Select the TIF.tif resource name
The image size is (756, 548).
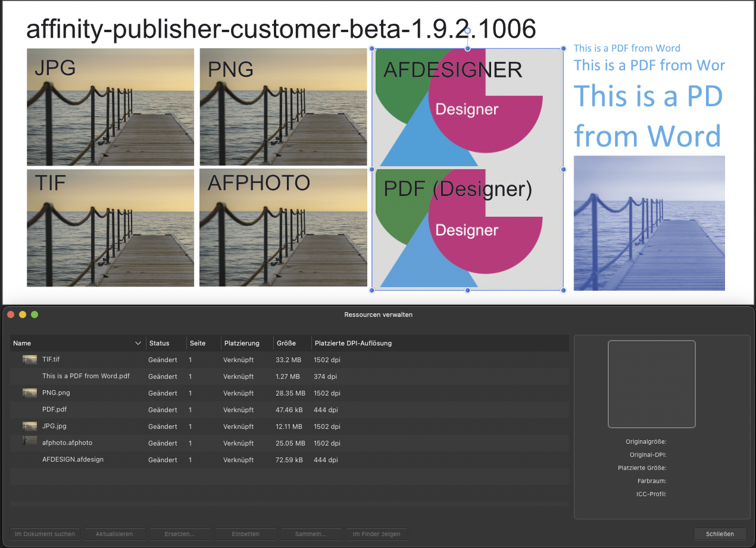[x=51, y=360]
